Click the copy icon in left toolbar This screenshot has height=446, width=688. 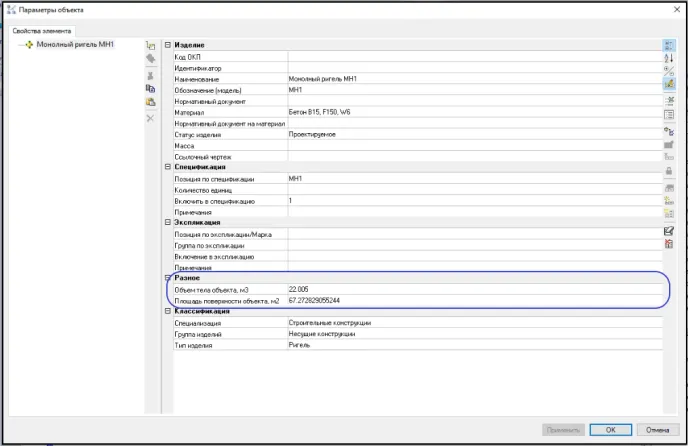click(x=150, y=88)
